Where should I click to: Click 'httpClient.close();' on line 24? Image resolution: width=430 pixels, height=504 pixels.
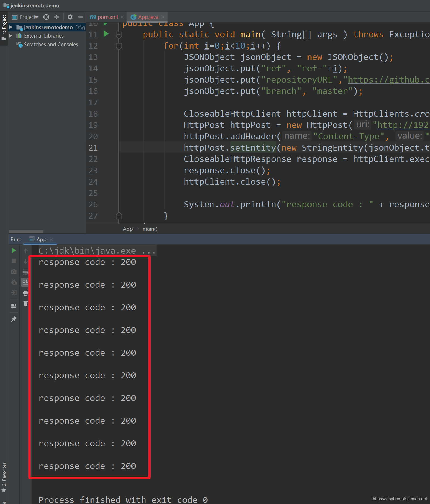point(232,182)
